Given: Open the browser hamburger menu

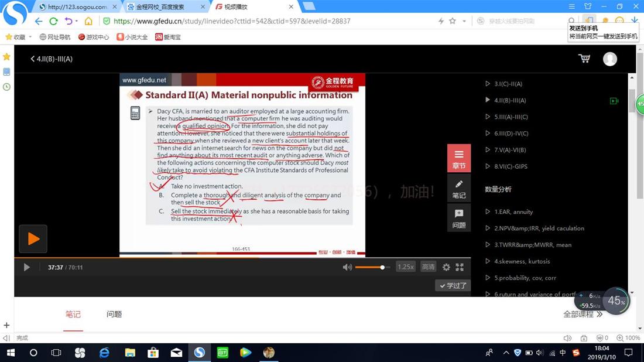Looking at the screenshot, I should click(x=572, y=6).
